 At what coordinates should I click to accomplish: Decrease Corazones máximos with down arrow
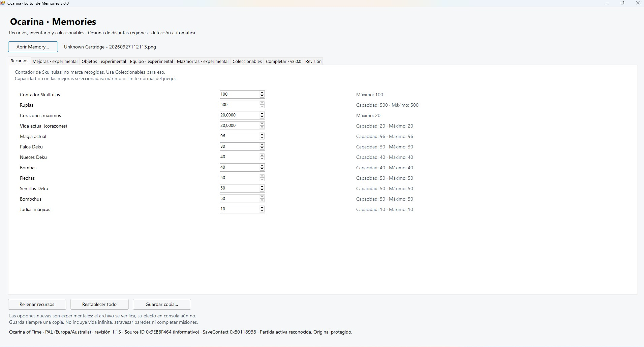[262, 117]
